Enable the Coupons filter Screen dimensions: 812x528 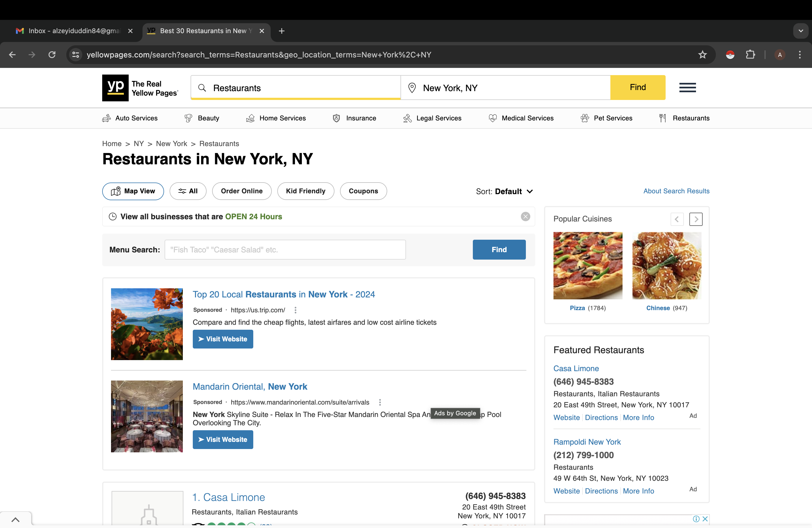[363, 191]
